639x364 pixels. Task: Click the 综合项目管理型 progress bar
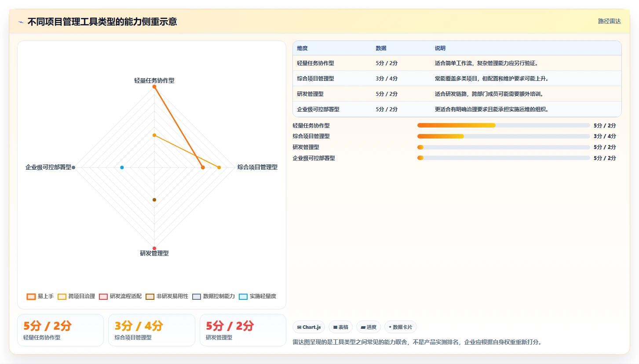[504, 136]
